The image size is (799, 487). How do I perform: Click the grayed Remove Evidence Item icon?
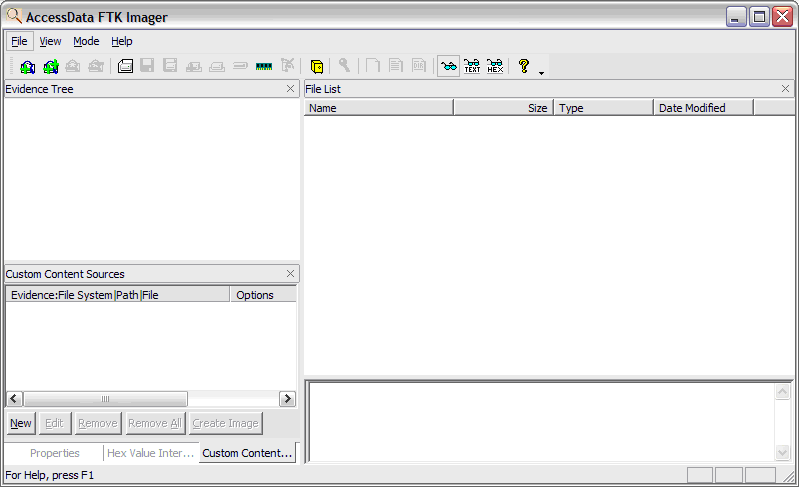click(73, 66)
